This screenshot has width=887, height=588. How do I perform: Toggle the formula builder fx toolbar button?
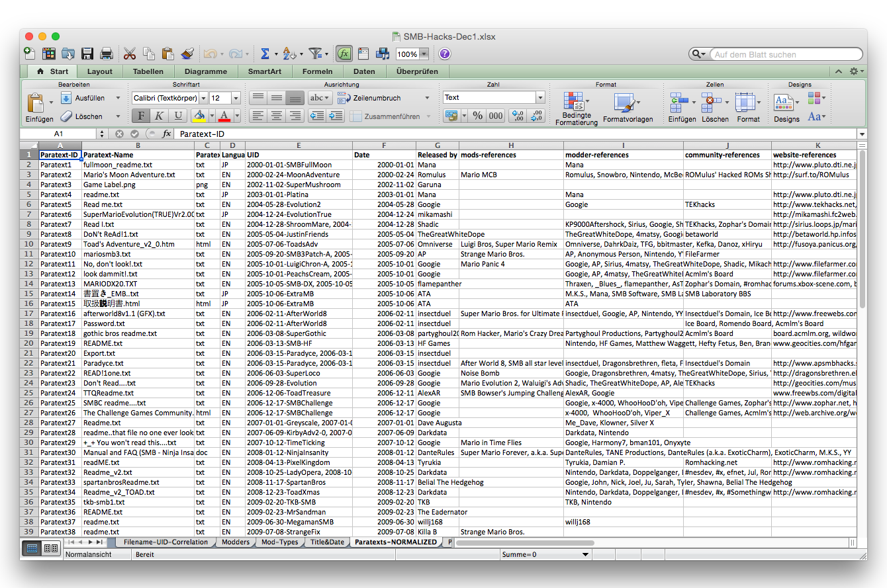(344, 54)
